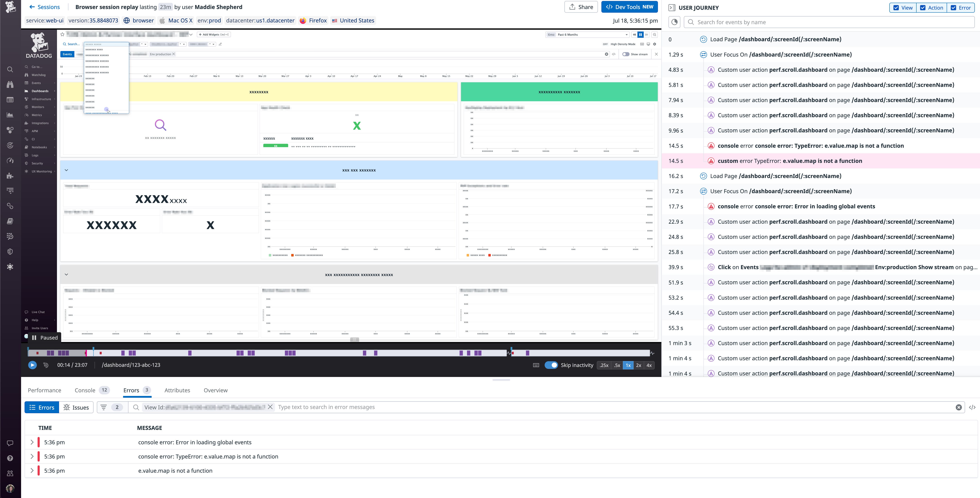Select Dashboards in the left sidebar
980x498 pixels.
click(39, 91)
